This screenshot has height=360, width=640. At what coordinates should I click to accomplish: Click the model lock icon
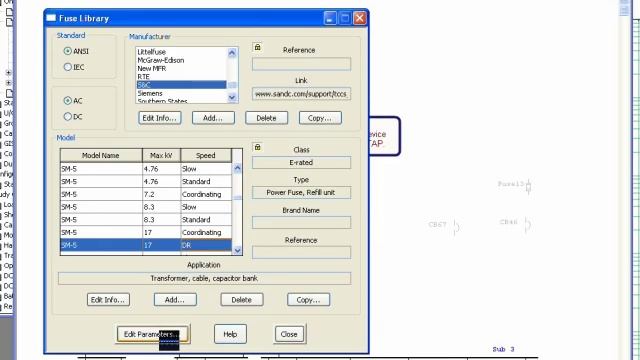click(x=257, y=147)
